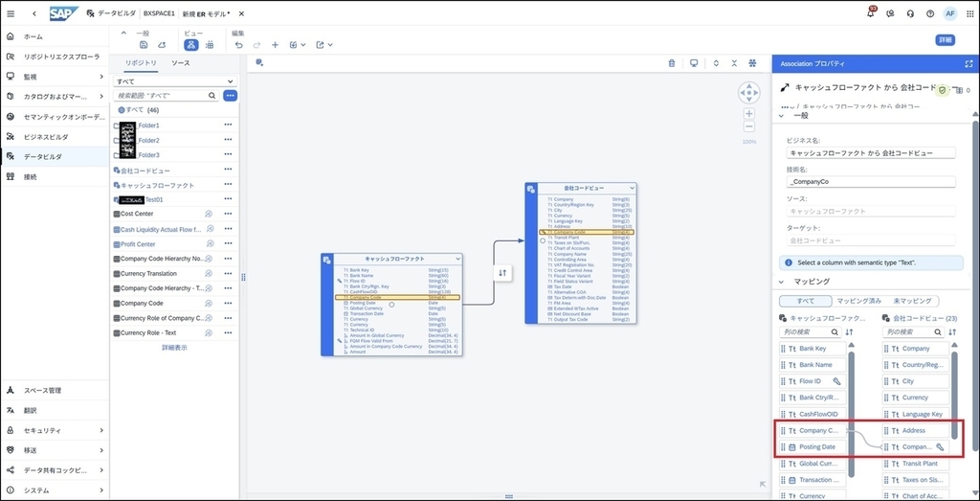Collapse the マッピング section chevron
The width and height of the screenshot is (980, 501).
click(x=781, y=282)
